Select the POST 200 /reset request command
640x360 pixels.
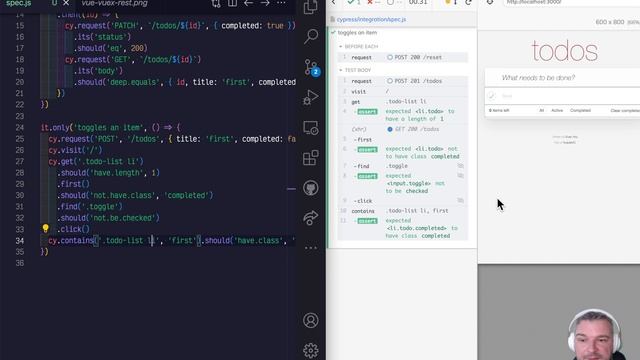[x=402, y=58]
